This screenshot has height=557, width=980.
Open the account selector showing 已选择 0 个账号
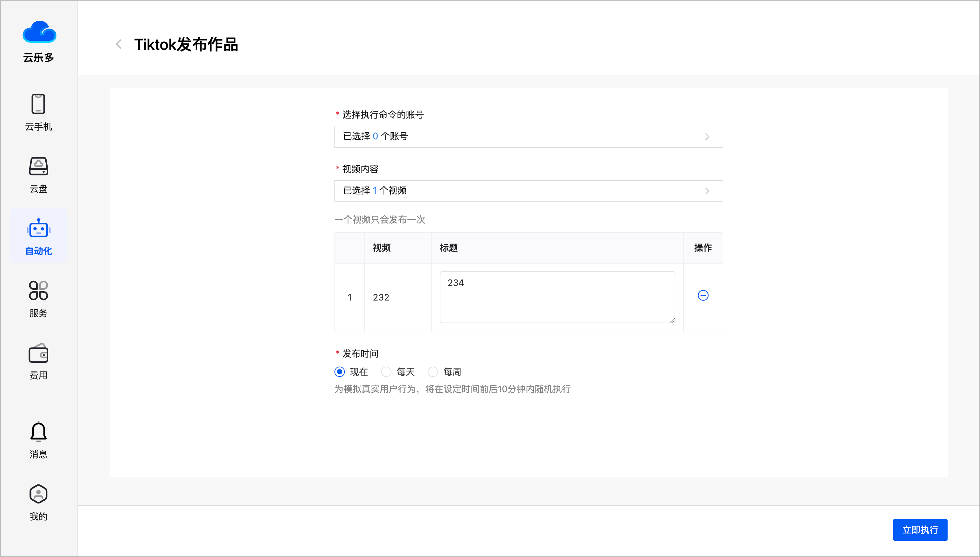click(x=529, y=137)
